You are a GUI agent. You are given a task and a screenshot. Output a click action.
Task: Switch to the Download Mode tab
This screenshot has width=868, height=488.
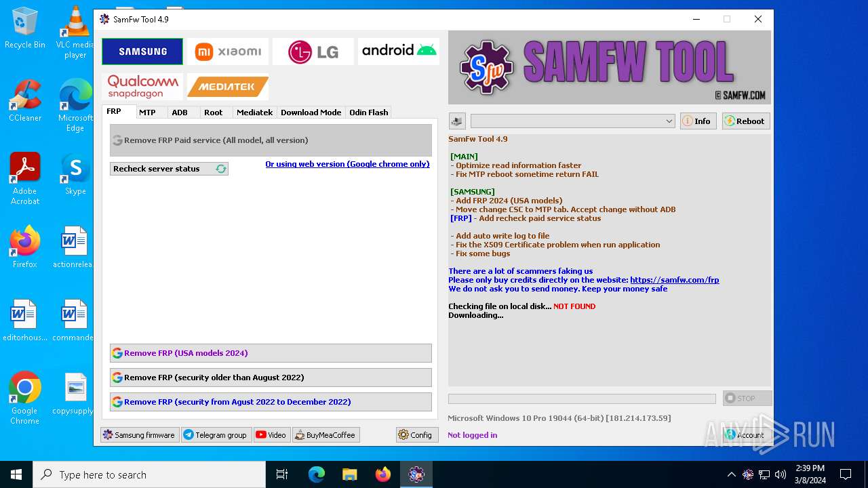[x=311, y=113]
